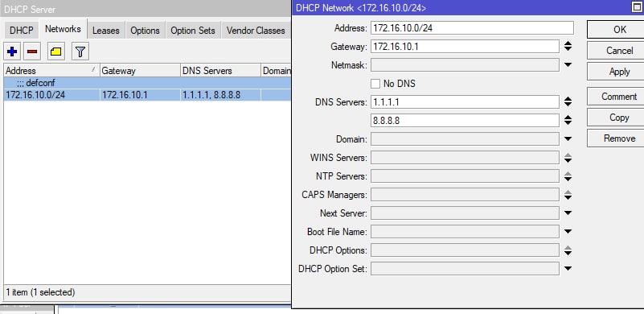Click arrows beside NTP Servers field

568,176
